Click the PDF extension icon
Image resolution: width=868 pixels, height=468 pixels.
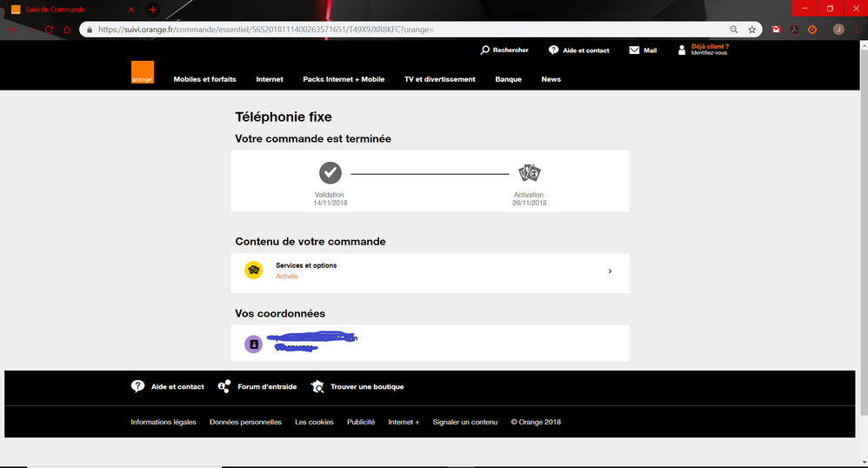click(794, 30)
